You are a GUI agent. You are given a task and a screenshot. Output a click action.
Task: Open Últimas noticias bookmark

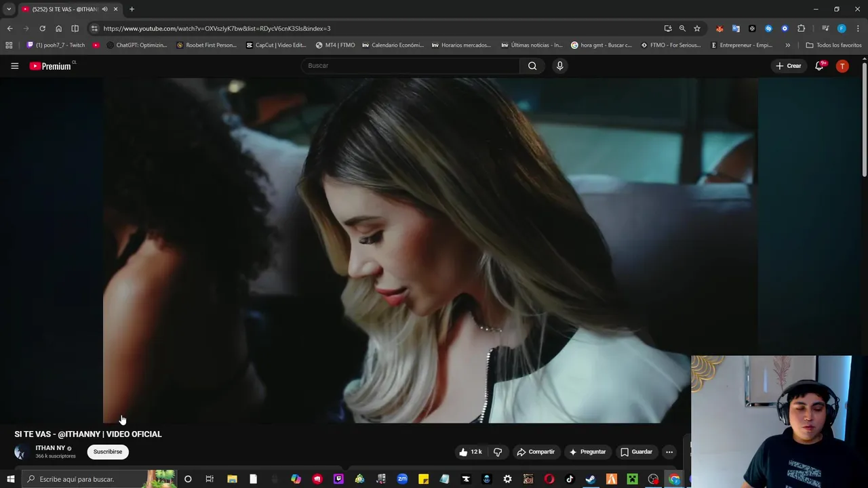[x=532, y=45]
